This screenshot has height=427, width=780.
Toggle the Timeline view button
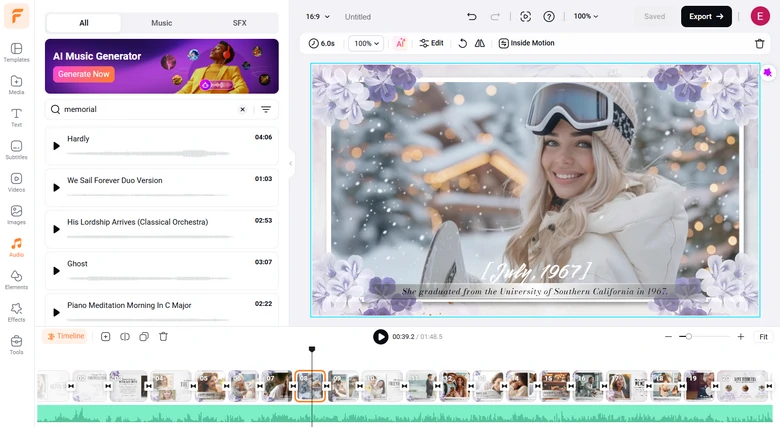click(x=66, y=336)
